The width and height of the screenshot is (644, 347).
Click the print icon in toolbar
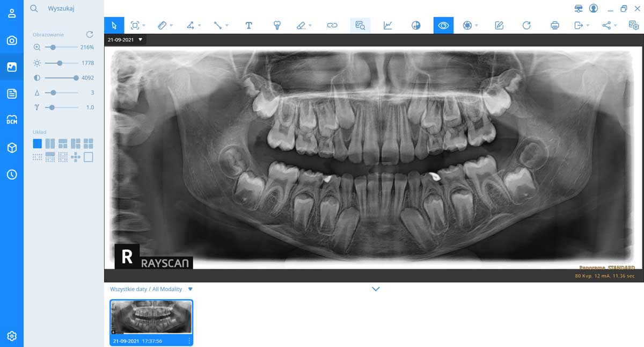point(555,25)
